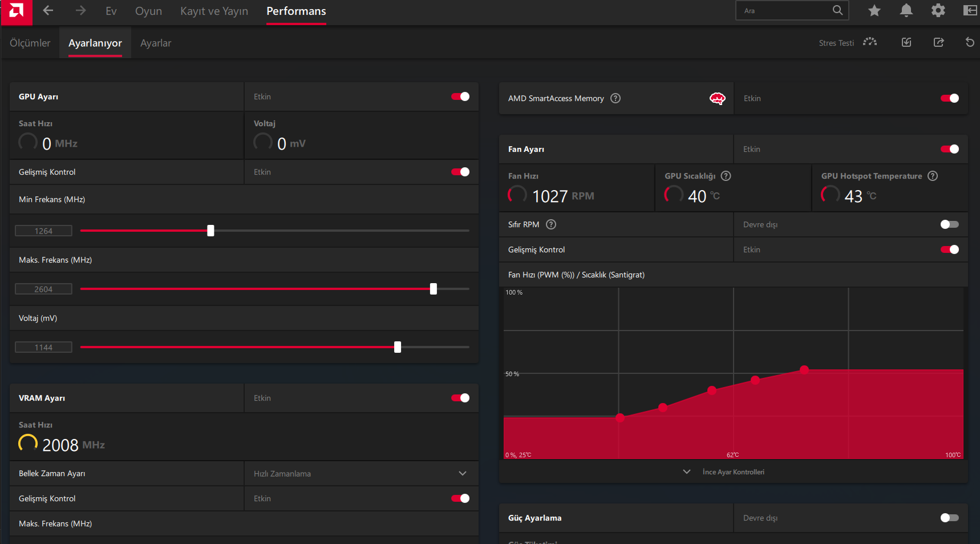Switch to the Oyun tab
Viewport: 980px width, 544px height.
(148, 11)
